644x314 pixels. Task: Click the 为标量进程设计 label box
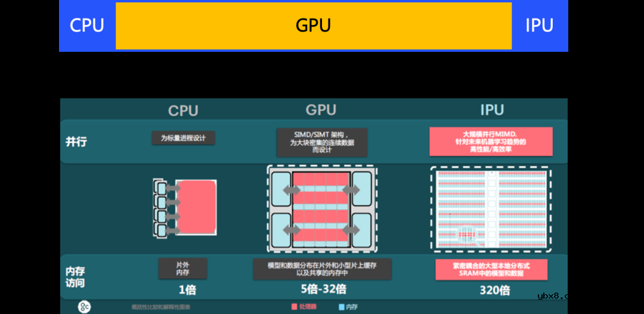[183, 138]
